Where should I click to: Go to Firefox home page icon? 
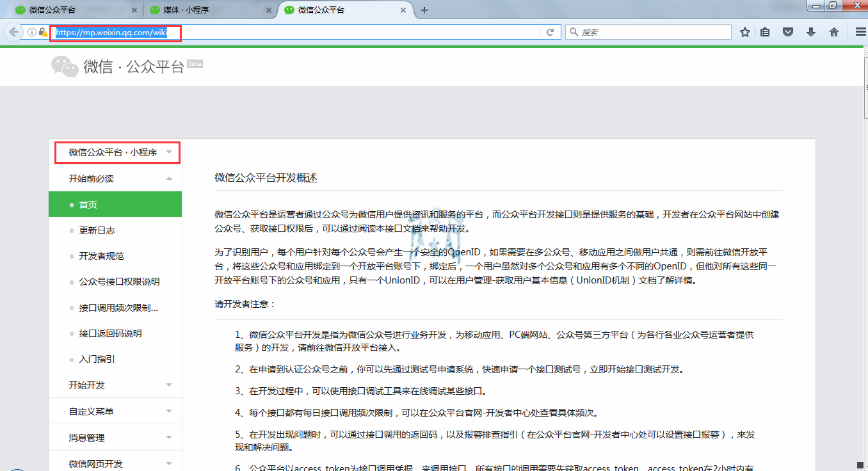click(834, 32)
